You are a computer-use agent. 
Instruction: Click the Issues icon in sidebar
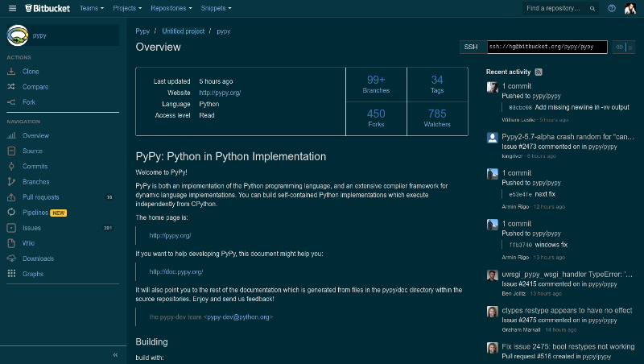coord(11,228)
